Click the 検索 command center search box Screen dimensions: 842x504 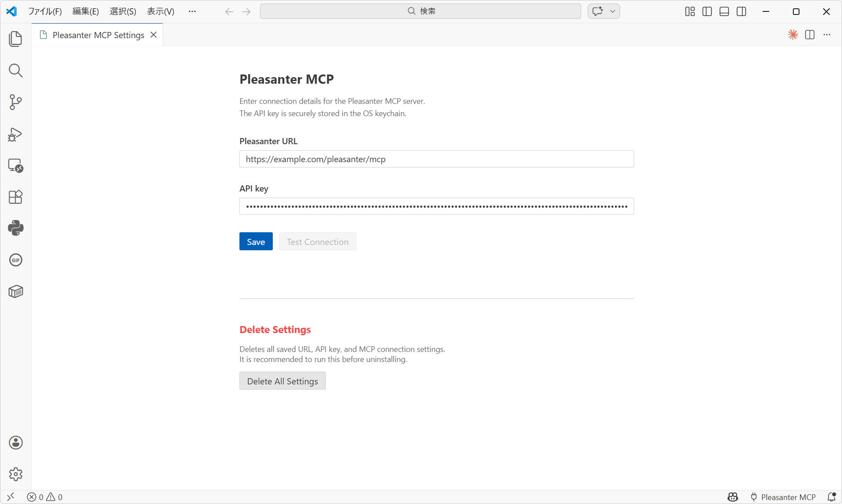tap(420, 11)
